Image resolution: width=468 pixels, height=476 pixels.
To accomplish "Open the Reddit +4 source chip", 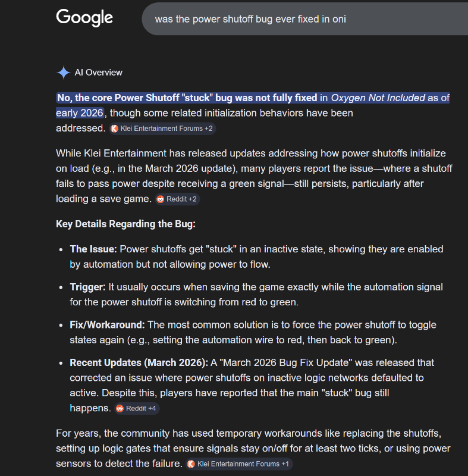I will pyautogui.click(x=137, y=409).
